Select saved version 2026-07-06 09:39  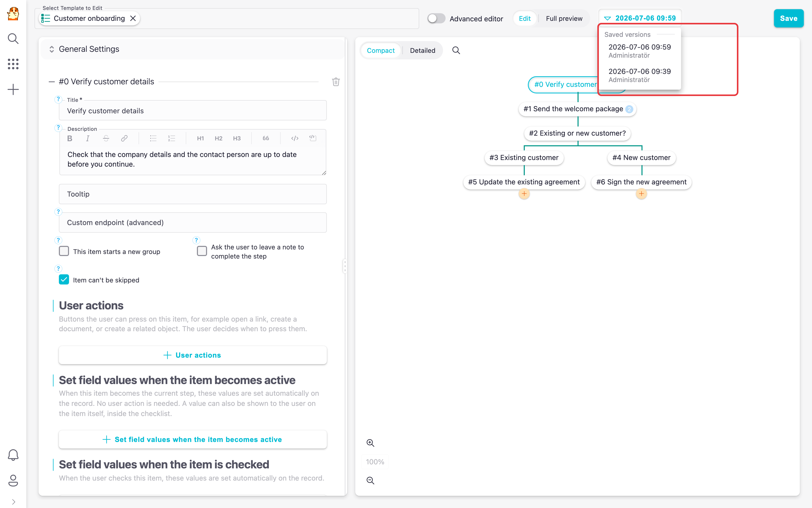coord(639,75)
